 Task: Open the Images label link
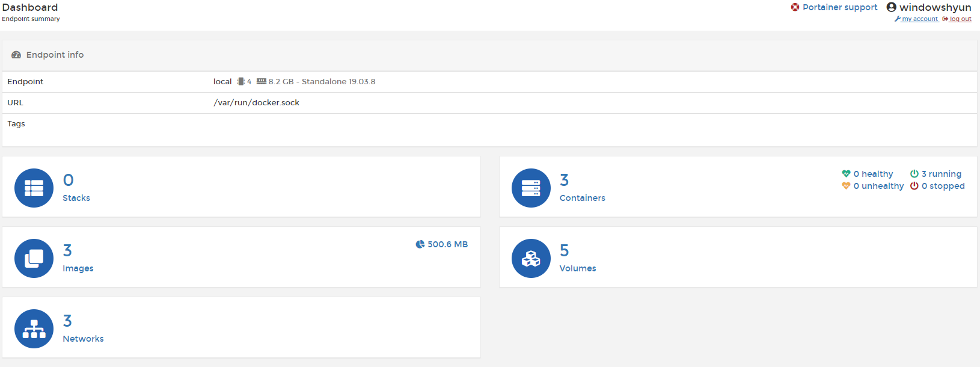point(78,268)
